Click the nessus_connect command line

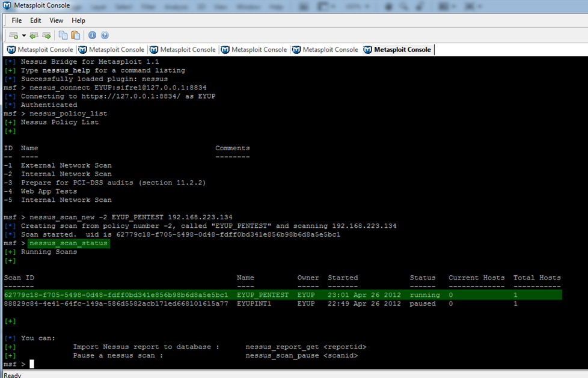click(105, 88)
